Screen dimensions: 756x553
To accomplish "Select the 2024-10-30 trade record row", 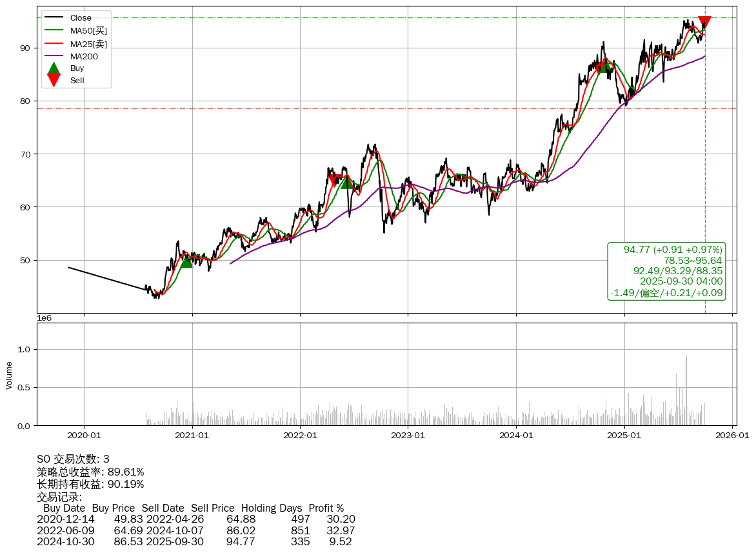I will (x=194, y=541).
